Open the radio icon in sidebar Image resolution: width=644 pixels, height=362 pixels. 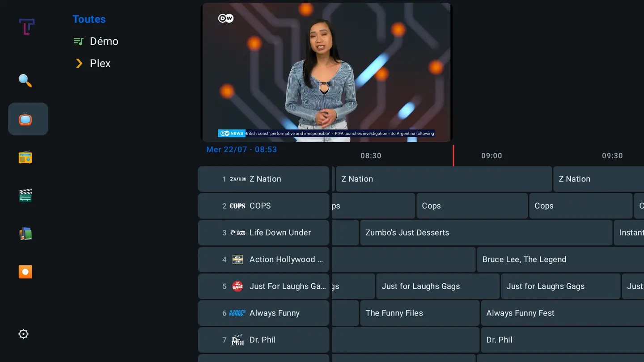(25, 158)
